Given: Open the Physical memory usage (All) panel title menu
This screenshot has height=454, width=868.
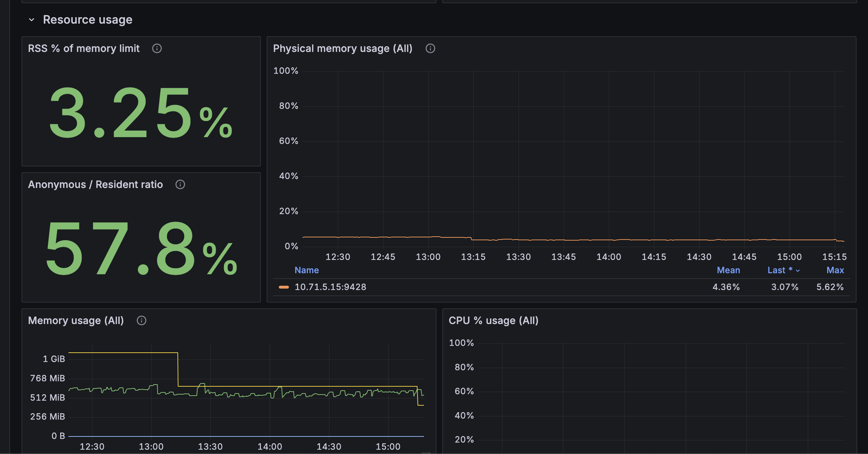Looking at the screenshot, I should [342, 48].
